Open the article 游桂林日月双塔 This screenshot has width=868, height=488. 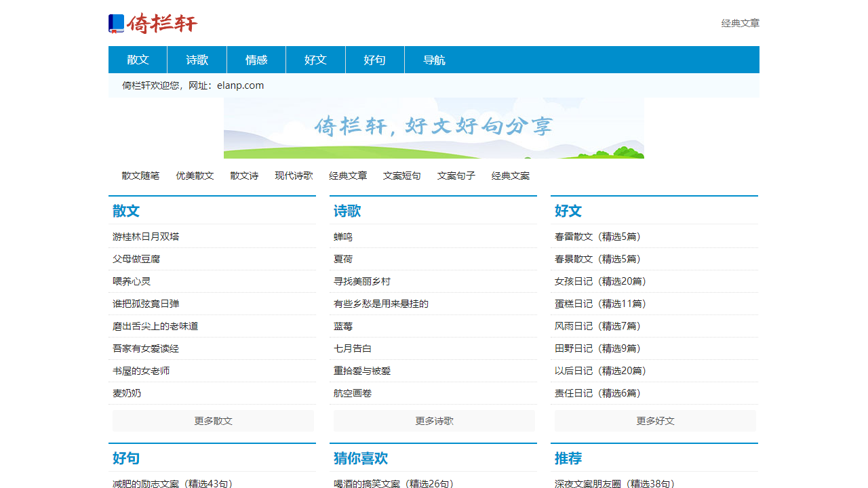(x=143, y=236)
